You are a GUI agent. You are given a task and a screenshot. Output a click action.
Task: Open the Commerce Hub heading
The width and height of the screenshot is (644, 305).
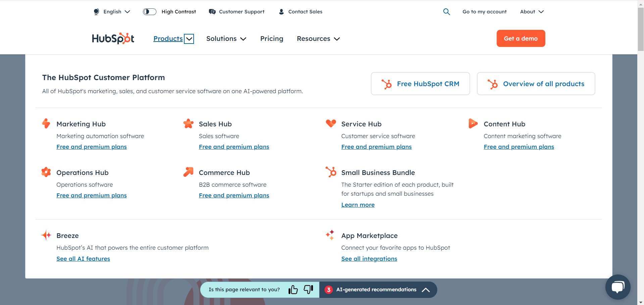224,173
